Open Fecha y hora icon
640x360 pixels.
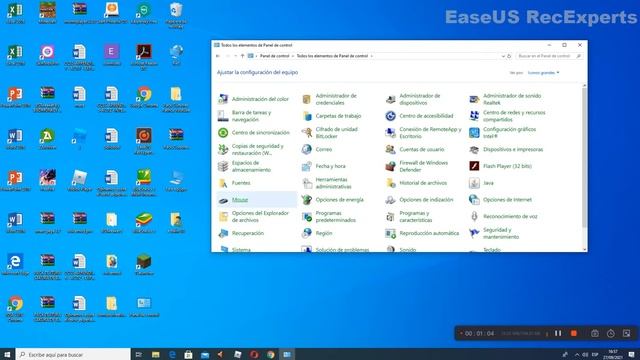click(307, 166)
